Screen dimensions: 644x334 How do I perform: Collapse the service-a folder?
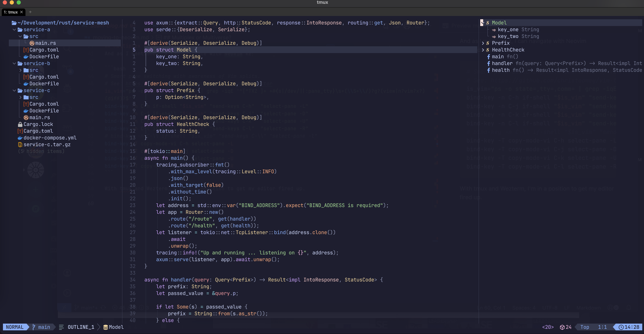click(14, 30)
